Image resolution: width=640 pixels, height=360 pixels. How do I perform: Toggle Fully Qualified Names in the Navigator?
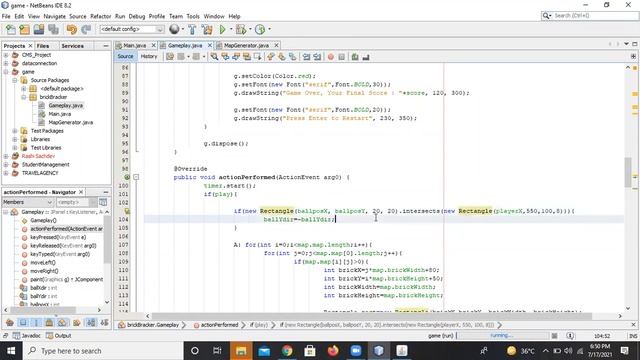pos(76,322)
